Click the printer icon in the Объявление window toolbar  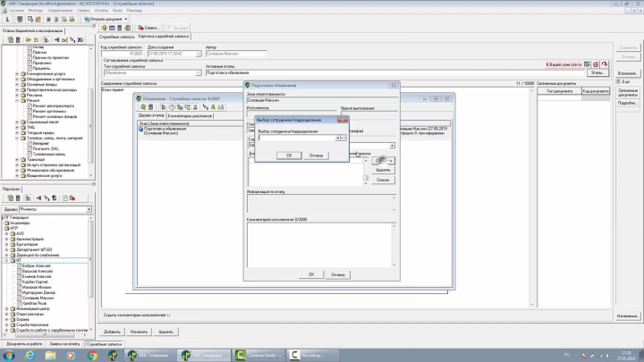[x=221, y=107]
